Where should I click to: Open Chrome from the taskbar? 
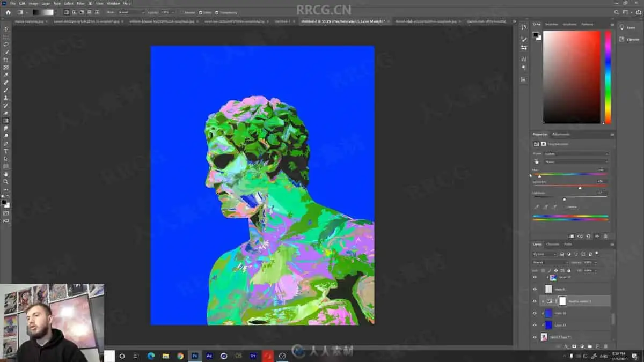[x=180, y=356]
